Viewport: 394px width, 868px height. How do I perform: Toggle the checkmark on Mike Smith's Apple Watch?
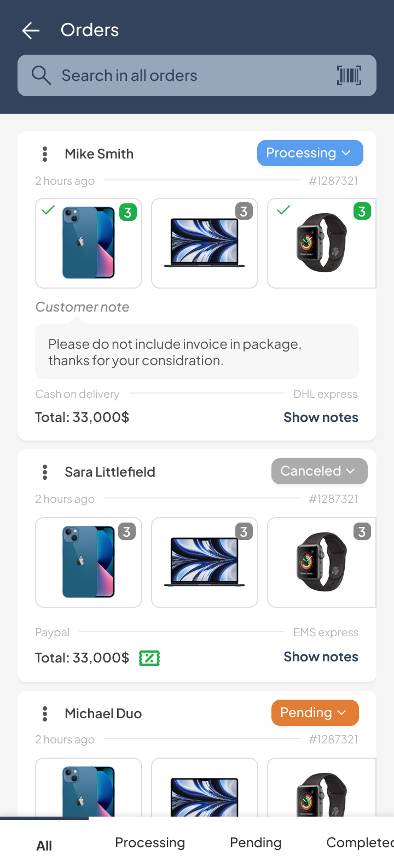click(x=283, y=210)
